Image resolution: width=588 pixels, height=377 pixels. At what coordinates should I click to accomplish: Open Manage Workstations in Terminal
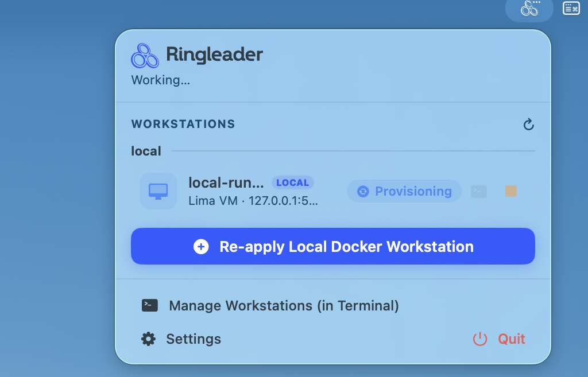click(270, 305)
